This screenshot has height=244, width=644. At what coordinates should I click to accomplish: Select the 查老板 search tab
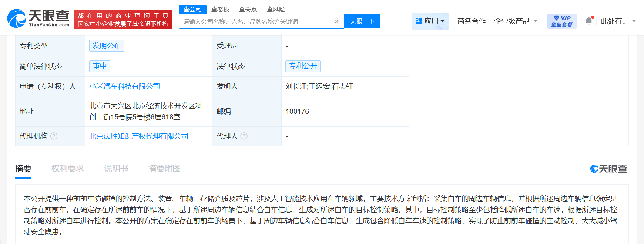tap(220, 9)
